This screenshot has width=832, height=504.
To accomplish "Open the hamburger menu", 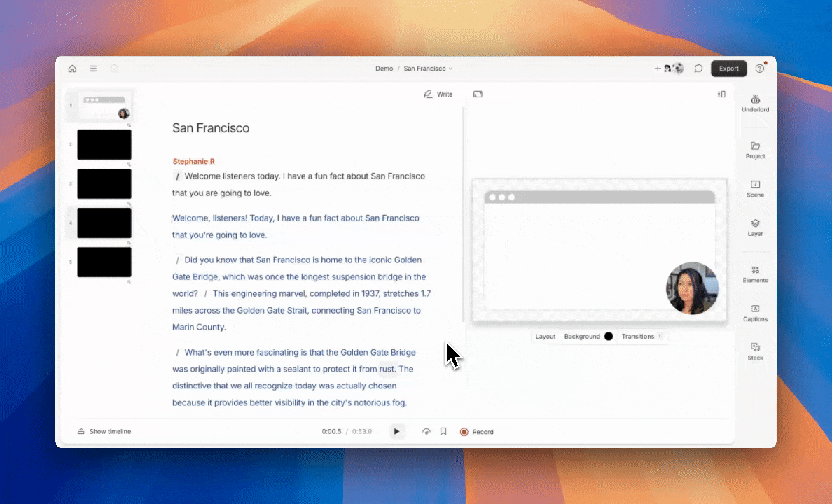I will 93,69.
